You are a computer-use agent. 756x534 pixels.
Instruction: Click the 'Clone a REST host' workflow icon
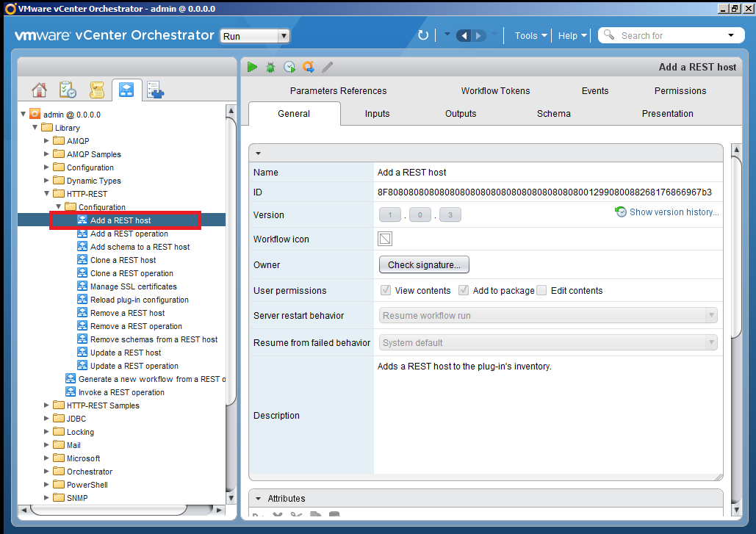tap(82, 260)
